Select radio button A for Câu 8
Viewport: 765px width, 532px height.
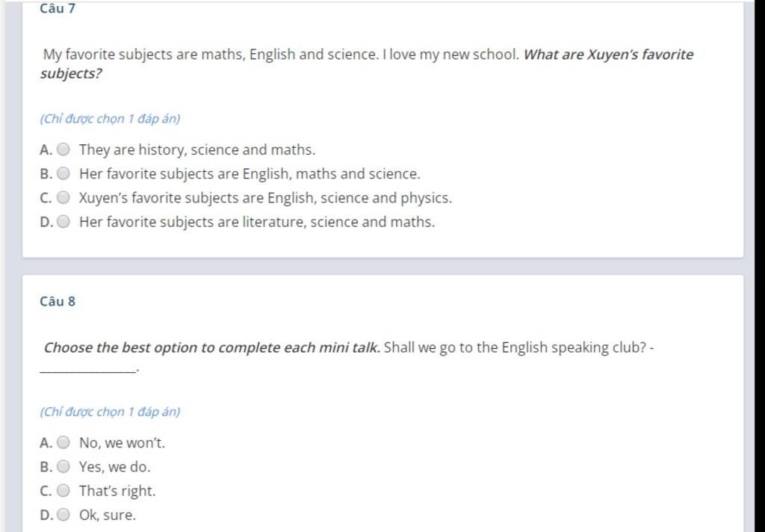[64, 442]
